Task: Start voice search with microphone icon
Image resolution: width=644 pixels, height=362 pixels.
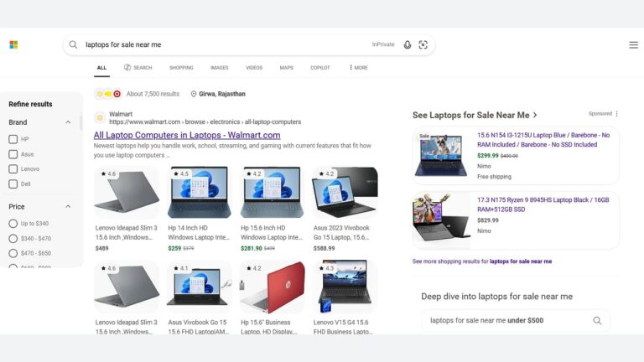Action: (407, 44)
